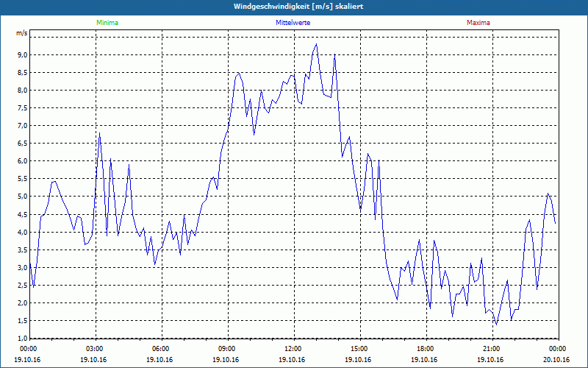Click the m/s axis unit label
588x368 pixels.
tap(22, 33)
